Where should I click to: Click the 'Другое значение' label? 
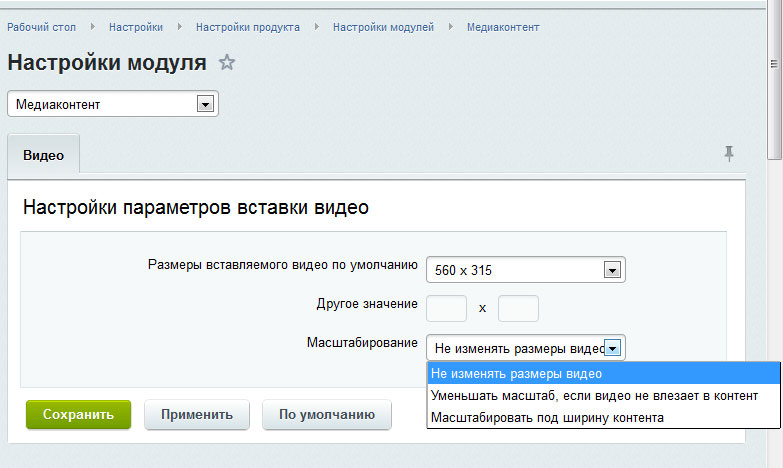point(367,304)
